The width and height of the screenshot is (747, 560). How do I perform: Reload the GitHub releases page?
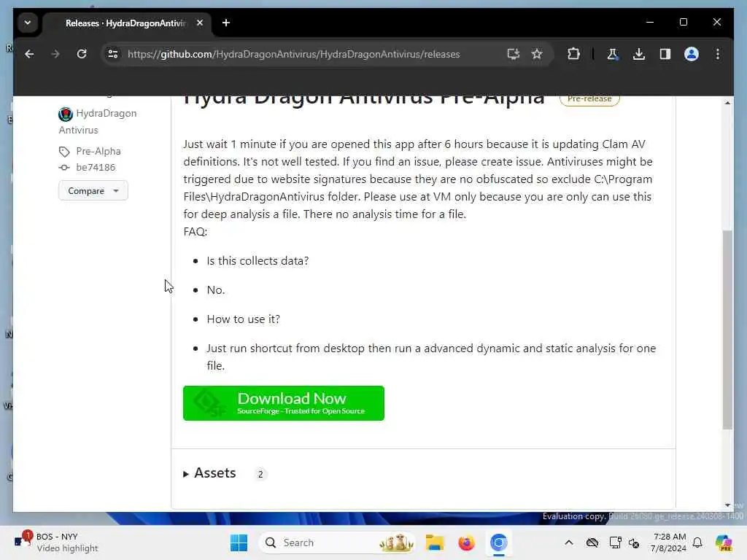(x=82, y=54)
